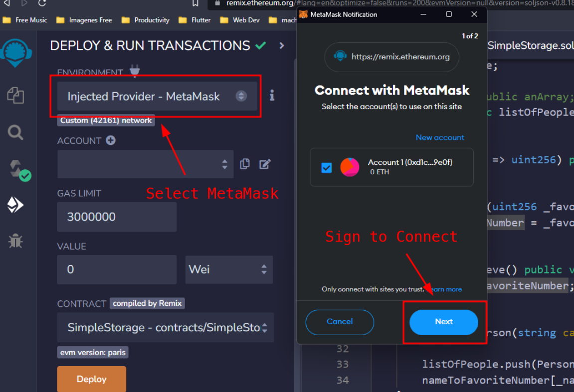Open Free Music bookmark folder
Image resolution: width=574 pixels, height=392 pixels.
[25, 20]
